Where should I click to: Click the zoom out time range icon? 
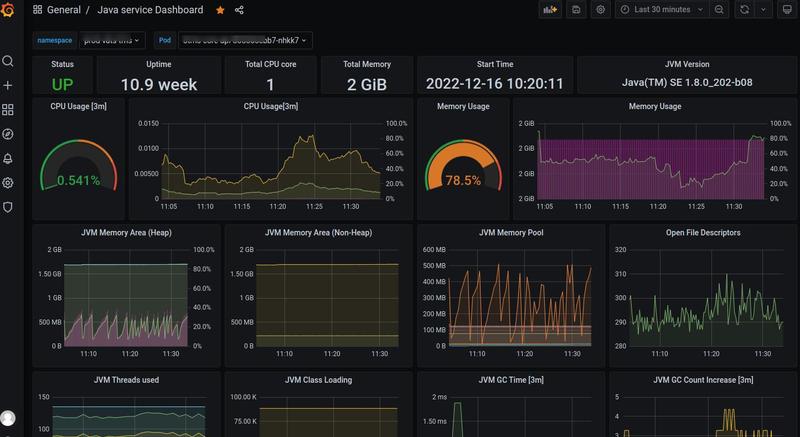click(x=719, y=10)
